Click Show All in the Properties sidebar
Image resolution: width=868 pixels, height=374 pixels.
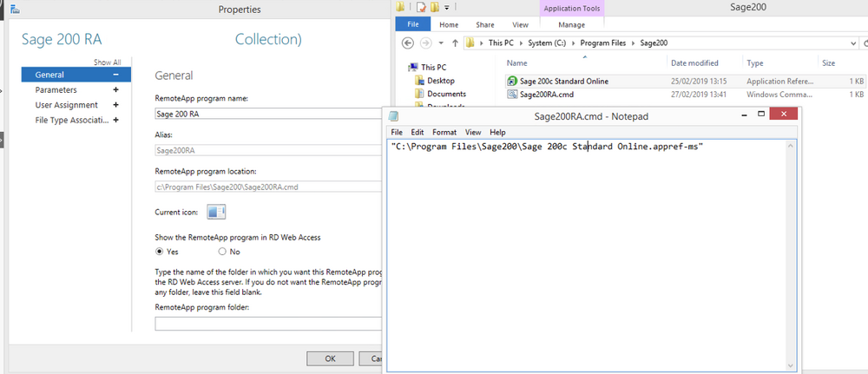[107, 62]
